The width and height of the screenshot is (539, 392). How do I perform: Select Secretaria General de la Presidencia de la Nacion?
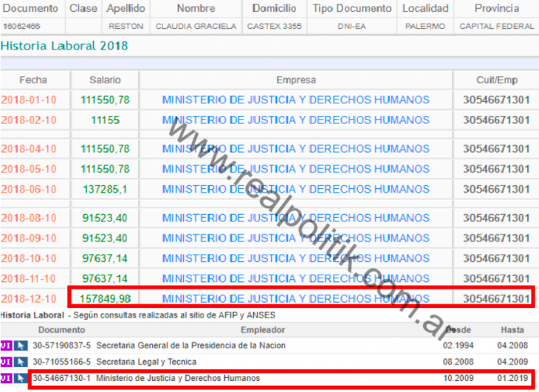[190, 345]
